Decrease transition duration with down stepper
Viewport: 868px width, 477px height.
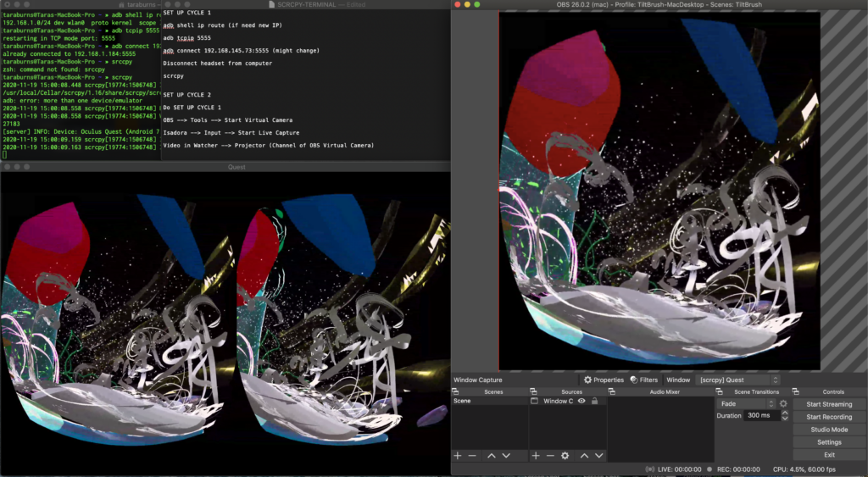pos(785,419)
